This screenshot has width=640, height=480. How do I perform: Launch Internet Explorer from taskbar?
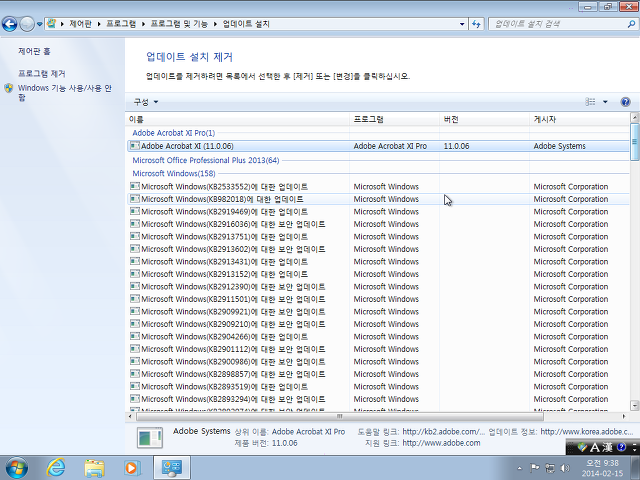[x=56, y=468]
